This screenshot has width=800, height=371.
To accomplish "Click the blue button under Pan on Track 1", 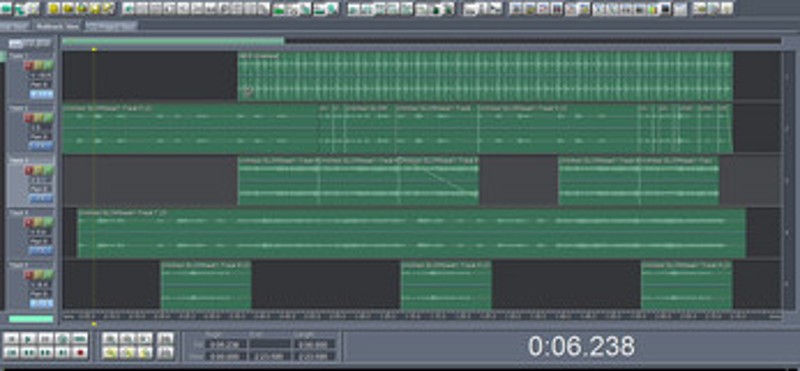I will point(41,94).
